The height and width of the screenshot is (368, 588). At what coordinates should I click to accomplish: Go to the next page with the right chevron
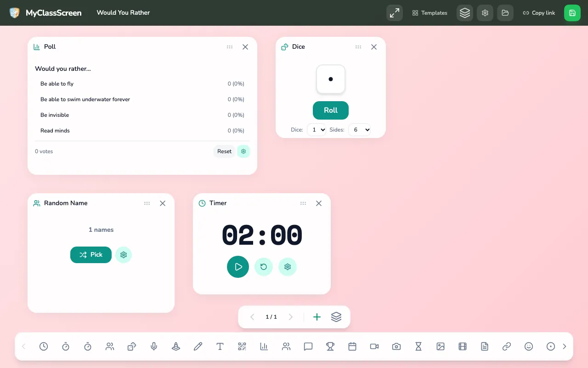coord(290,317)
